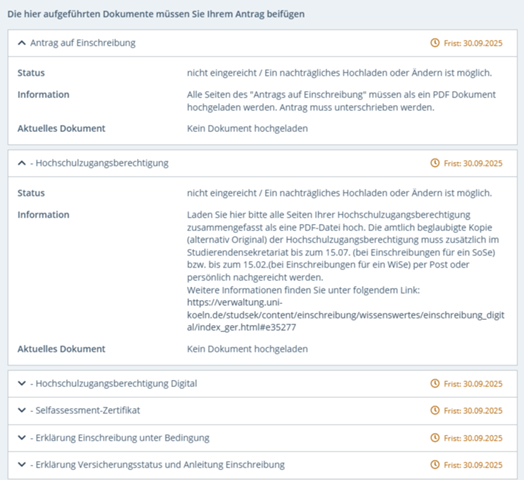This screenshot has width=524, height=480.
Task: Click 'Kein Dokument hochgeladen' under Antrag auf Einschreibung
Action: [247, 128]
